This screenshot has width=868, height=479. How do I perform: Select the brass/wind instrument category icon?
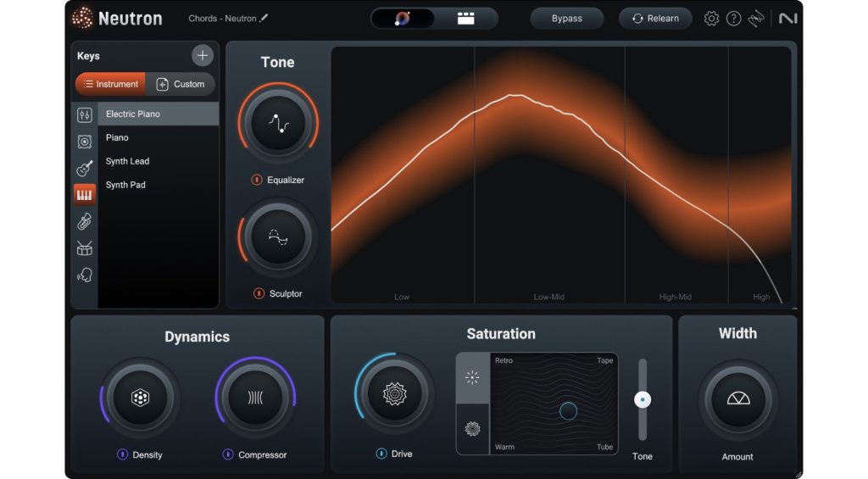(85, 221)
